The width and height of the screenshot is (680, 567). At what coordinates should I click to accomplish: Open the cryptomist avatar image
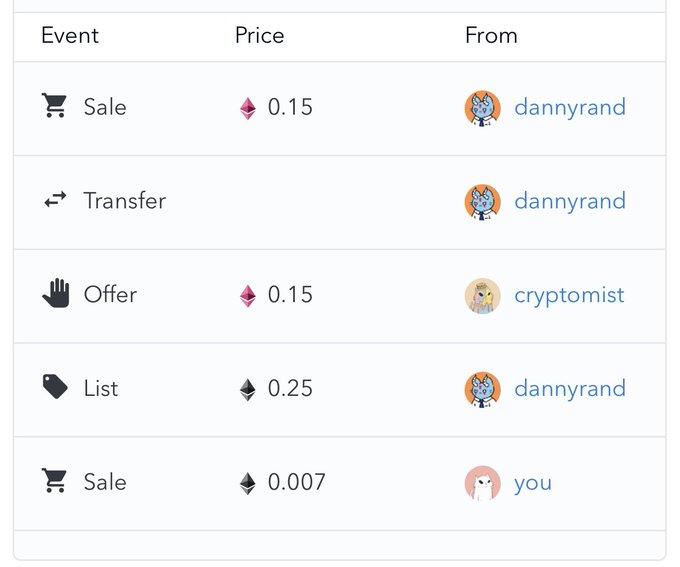tap(482, 295)
